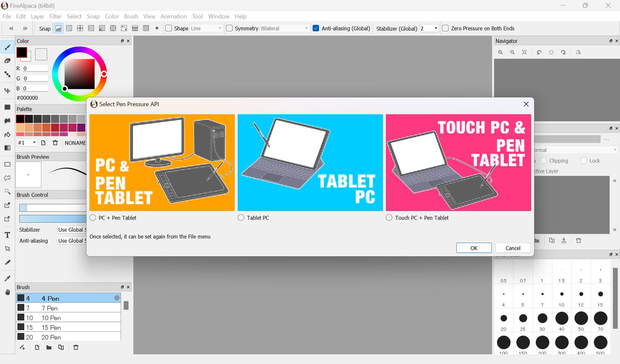Open the Symmetry Bilateral dropdown
The height and width of the screenshot is (364, 620).
click(x=285, y=29)
